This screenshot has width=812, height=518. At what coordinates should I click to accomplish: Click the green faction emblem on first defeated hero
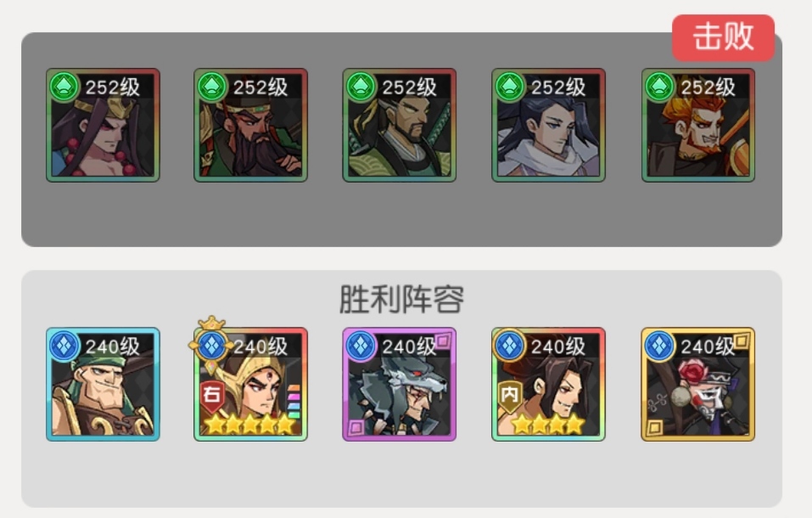pos(64,87)
